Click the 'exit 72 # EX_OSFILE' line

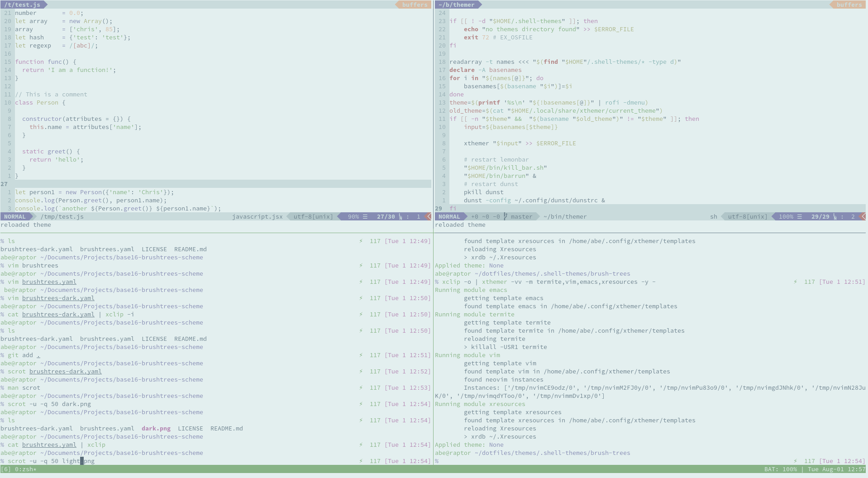click(x=498, y=37)
